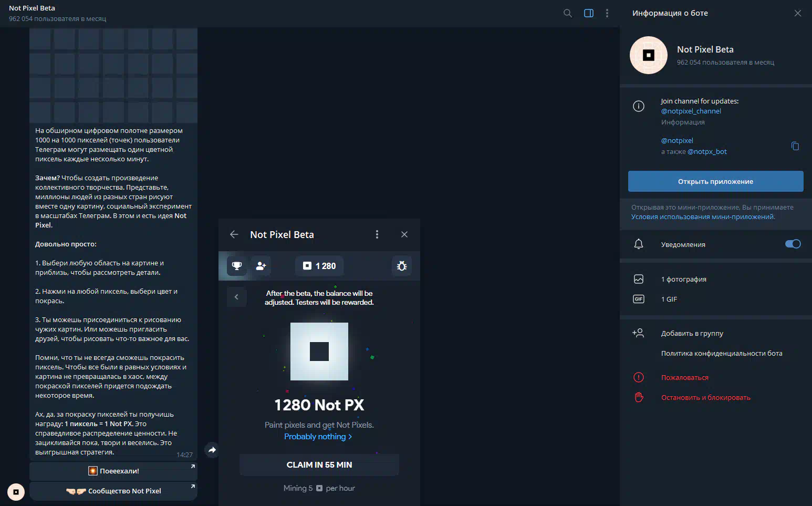Click the Открыть приложение button

(716, 181)
